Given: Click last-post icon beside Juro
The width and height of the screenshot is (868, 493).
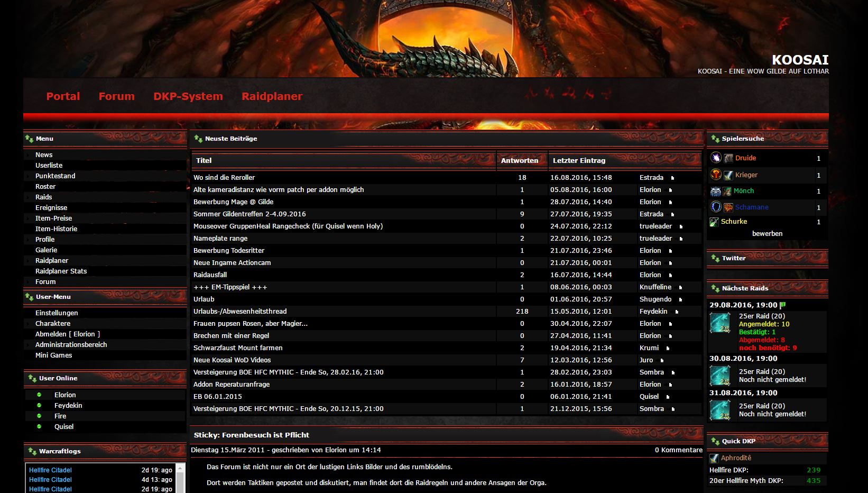Looking at the screenshot, I should click(662, 361).
